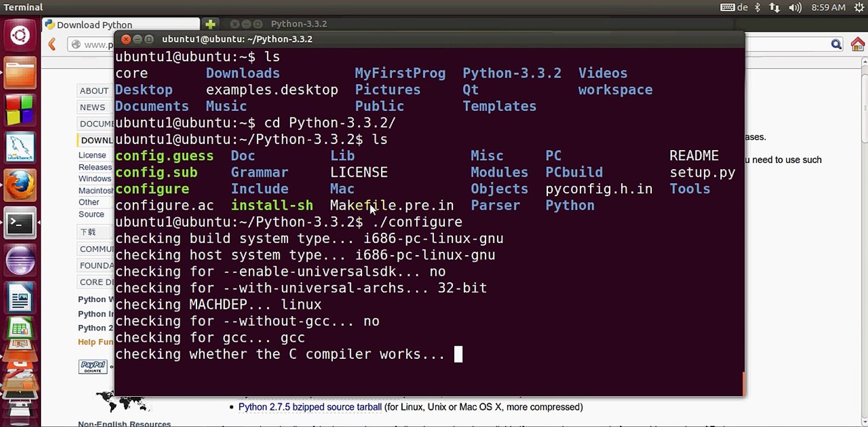The width and height of the screenshot is (868, 427).
Task: Open the Bluetooth indicator menu
Action: coord(758,7)
